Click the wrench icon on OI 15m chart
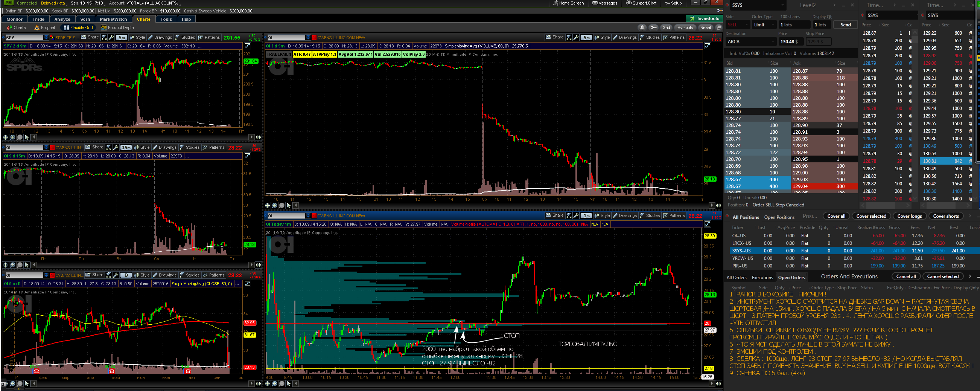 click(116, 147)
